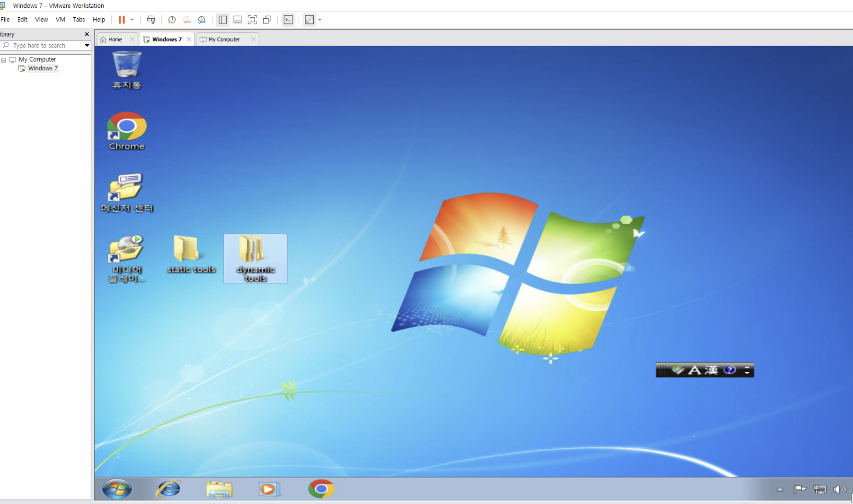853x504 pixels.
Task: Open the Edit menu
Action: [22, 20]
